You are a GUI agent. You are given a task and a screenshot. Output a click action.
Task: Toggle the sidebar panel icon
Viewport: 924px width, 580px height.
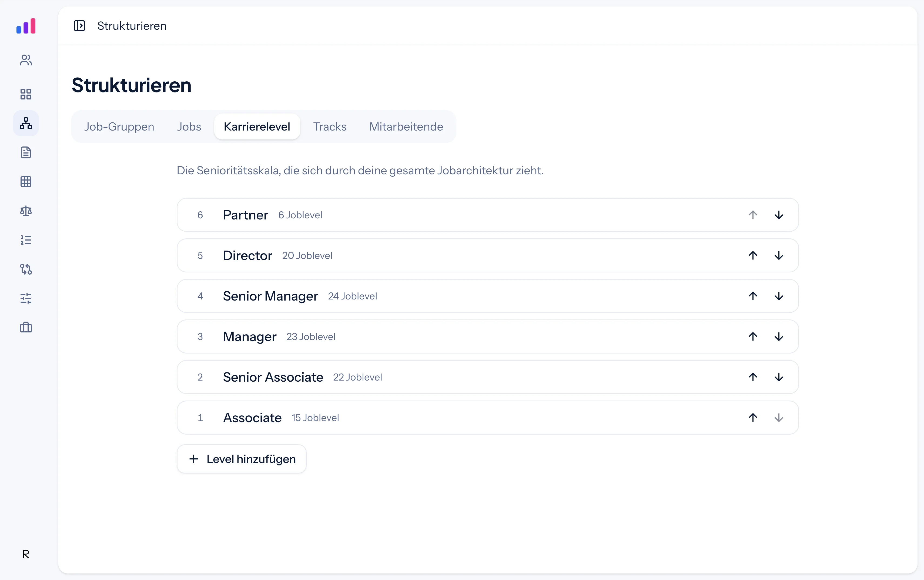coord(79,26)
